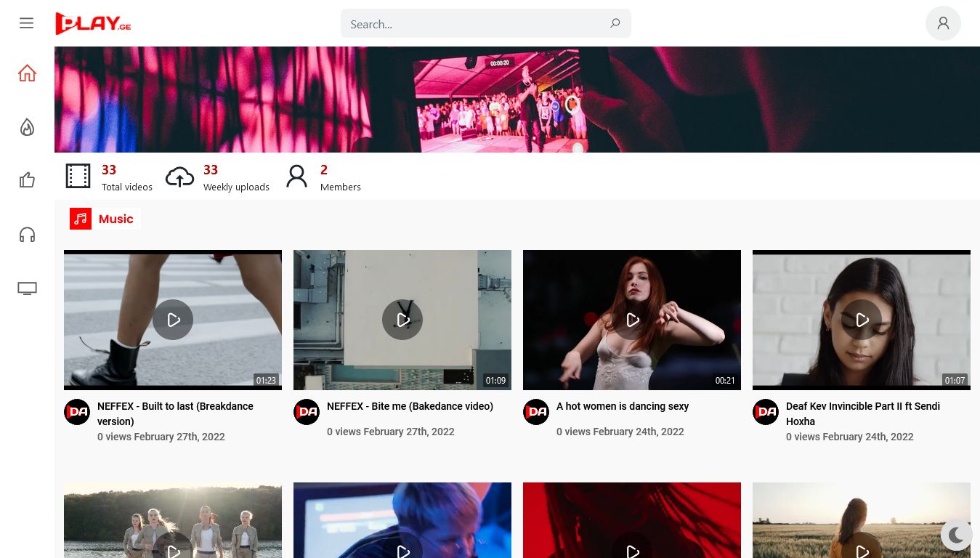
Task: Click the 01:23 duration badge
Action: tap(266, 380)
